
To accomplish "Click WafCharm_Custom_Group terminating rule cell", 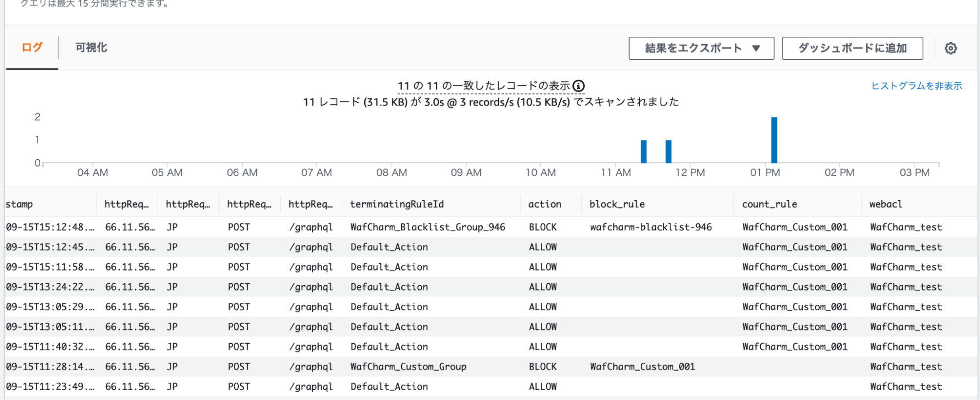I will click(x=408, y=367).
